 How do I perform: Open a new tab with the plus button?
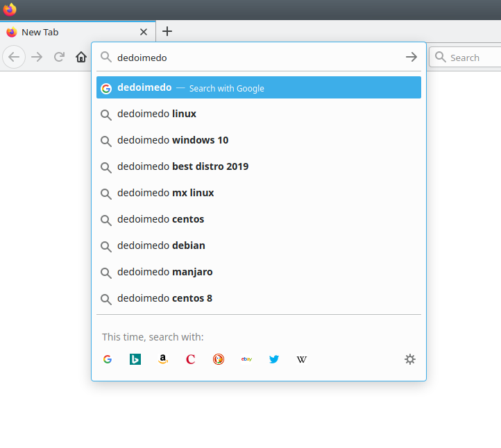point(167,31)
